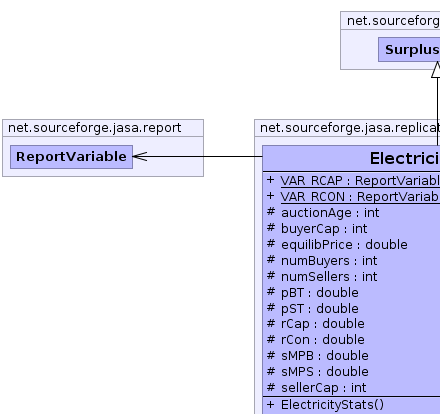This screenshot has height=414, width=440.
Task: Click the numSellers : int field
Action: click(322, 277)
